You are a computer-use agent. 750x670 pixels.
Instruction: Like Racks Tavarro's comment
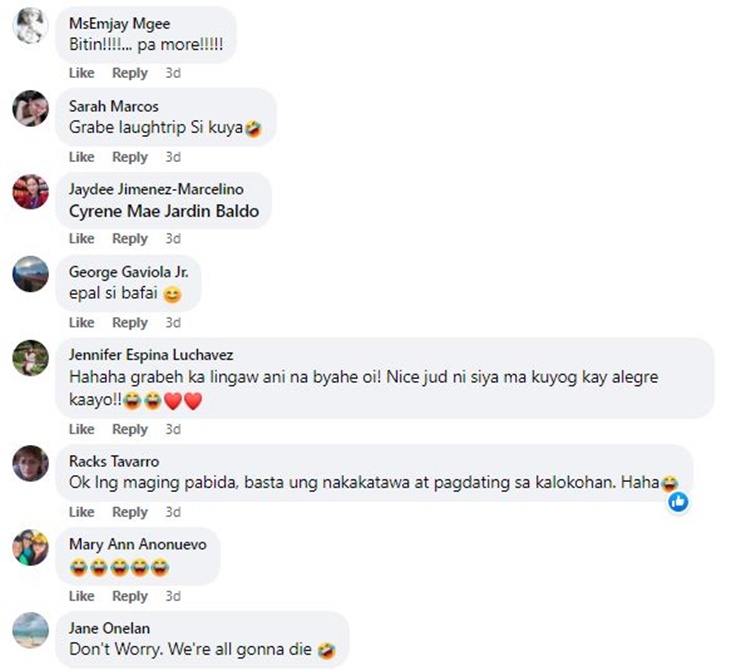click(81, 512)
